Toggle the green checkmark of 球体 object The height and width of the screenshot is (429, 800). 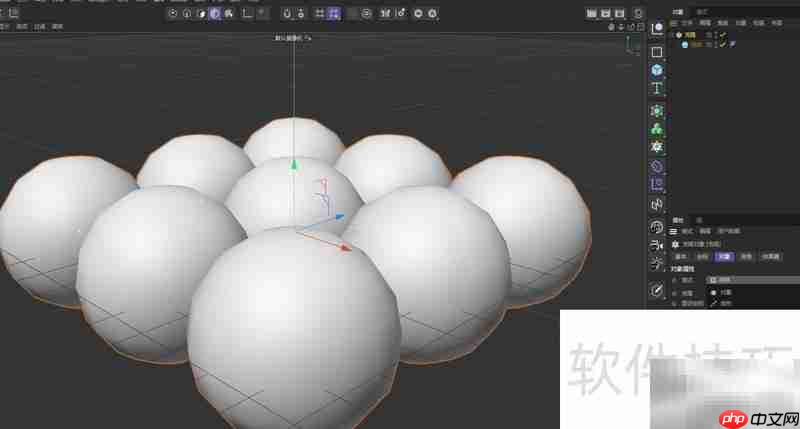click(723, 45)
